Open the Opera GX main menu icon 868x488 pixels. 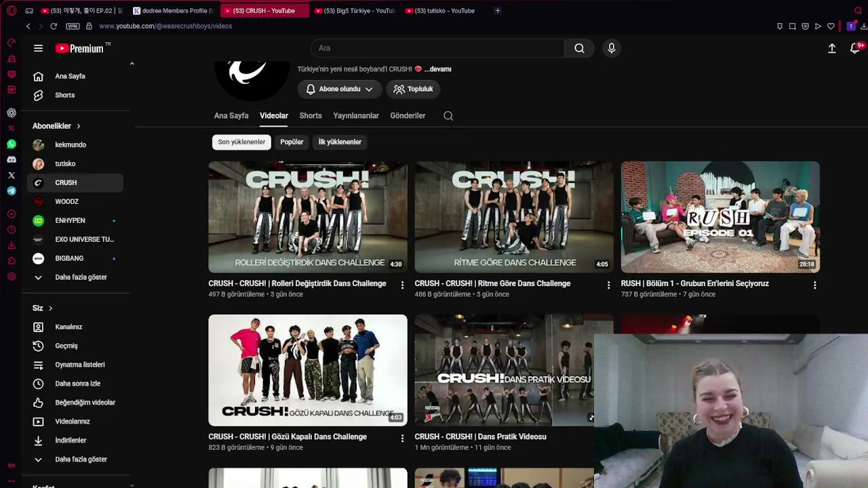click(x=12, y=11)
